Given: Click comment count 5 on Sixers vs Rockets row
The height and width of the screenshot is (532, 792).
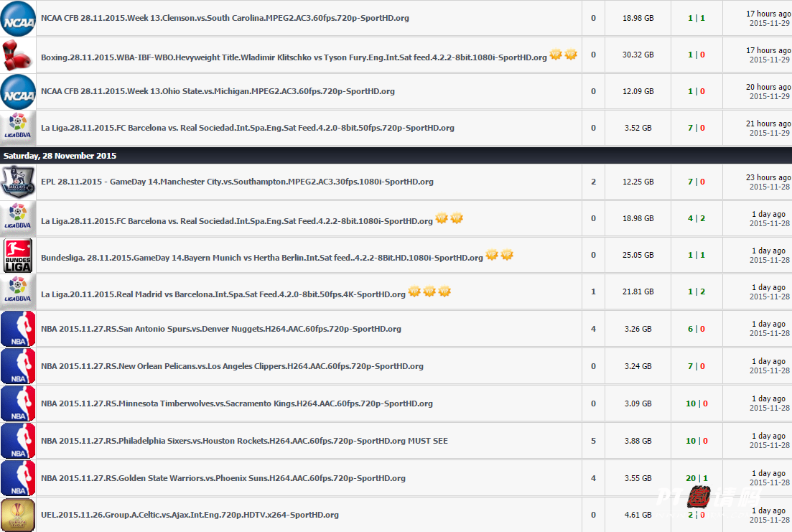Looking at the screenshot, I should (594, 441).
